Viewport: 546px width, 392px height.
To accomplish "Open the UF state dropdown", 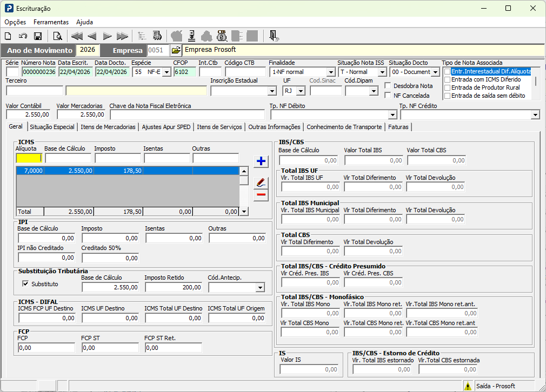I will click(x=301, y=91).
